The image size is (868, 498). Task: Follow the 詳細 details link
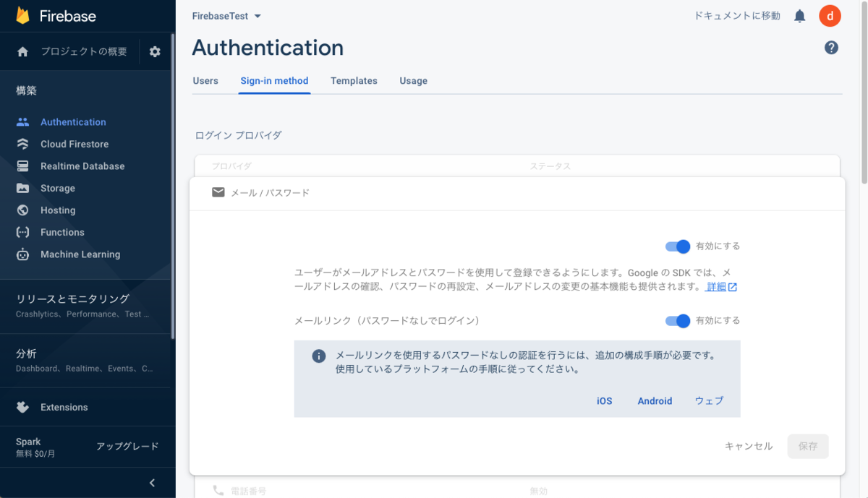(715, 287)
